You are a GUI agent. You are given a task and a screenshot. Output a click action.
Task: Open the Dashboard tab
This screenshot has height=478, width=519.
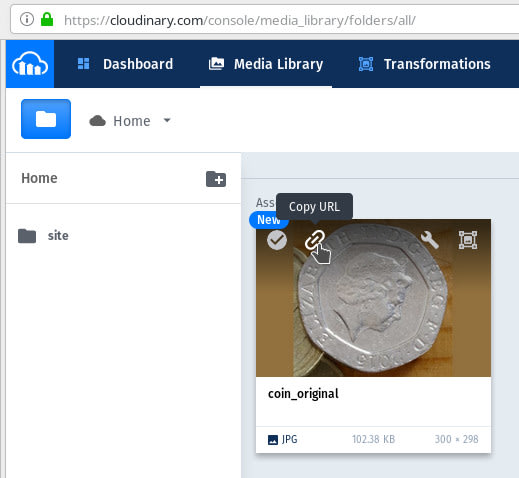(x=125, y=64)
